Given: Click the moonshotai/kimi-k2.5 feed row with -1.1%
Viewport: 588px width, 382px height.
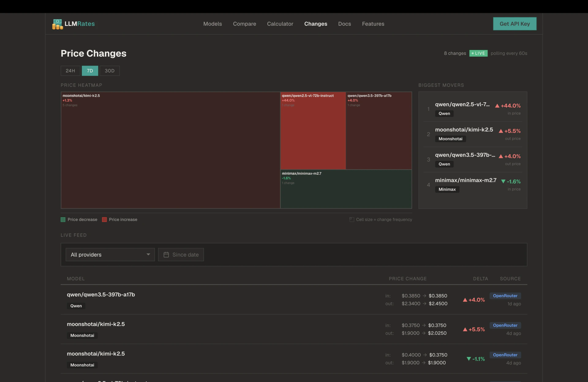Looking at the screenshot, I should point(294,359).
